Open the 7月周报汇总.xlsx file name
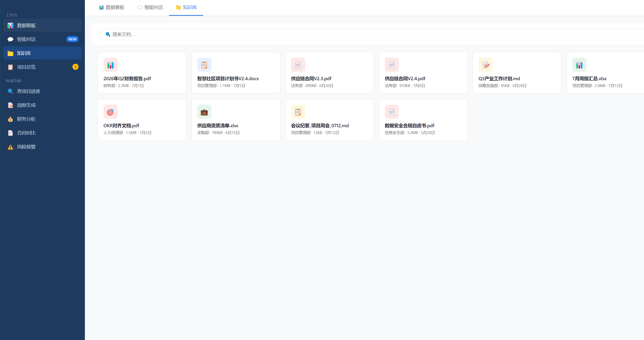Image resolution: width=644 pixels, height=340 pixels. click(x=589, y=79)
